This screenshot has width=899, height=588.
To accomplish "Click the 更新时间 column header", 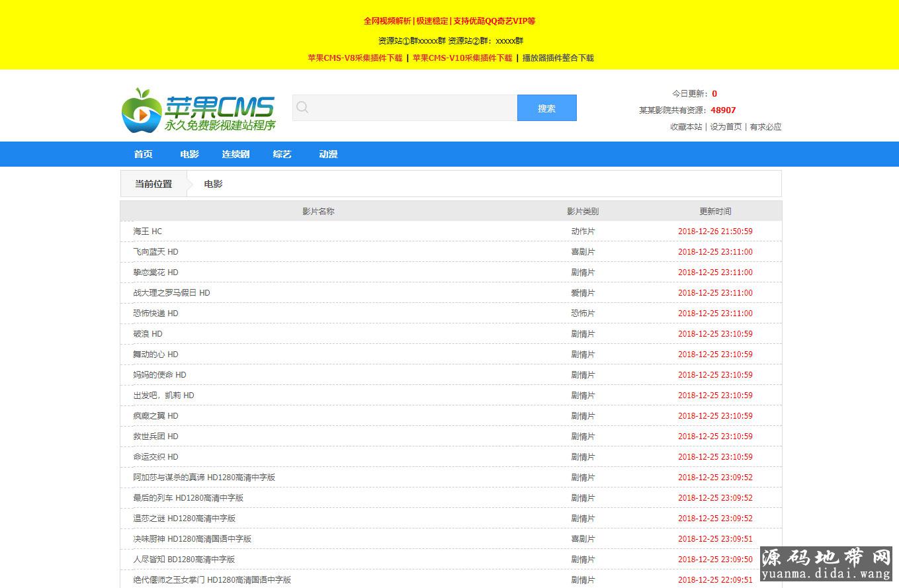I will point(715,212).
